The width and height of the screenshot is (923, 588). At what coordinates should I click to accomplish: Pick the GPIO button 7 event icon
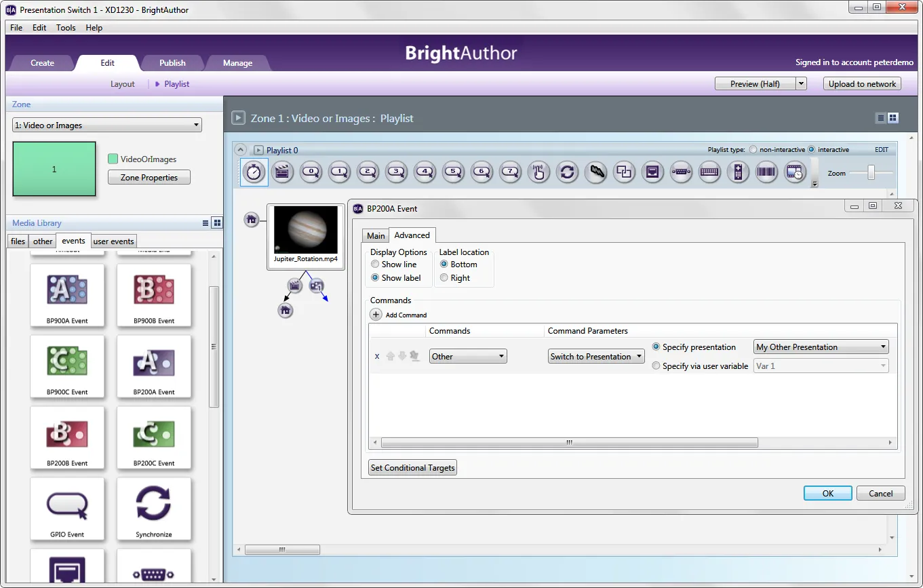tap(511, 172)
